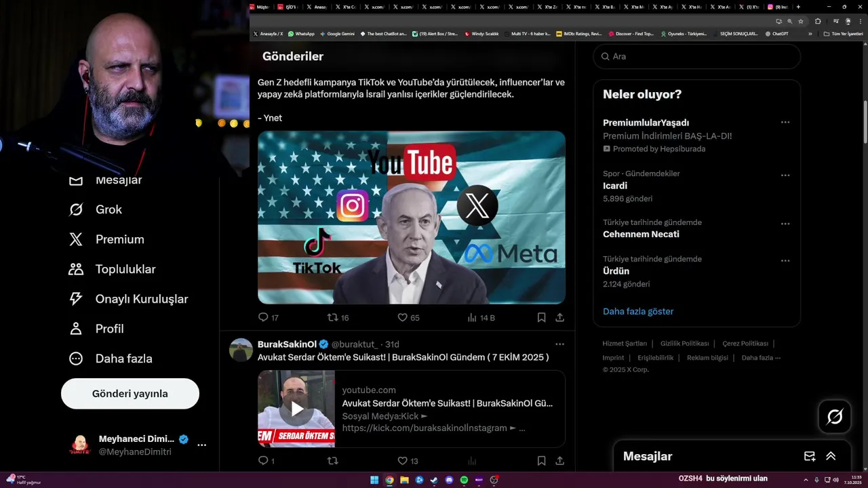The height and width of the screenshot is (488, 868).
Task: Open more menu on BurakSakinOl post
Action: tap(559, 344)
